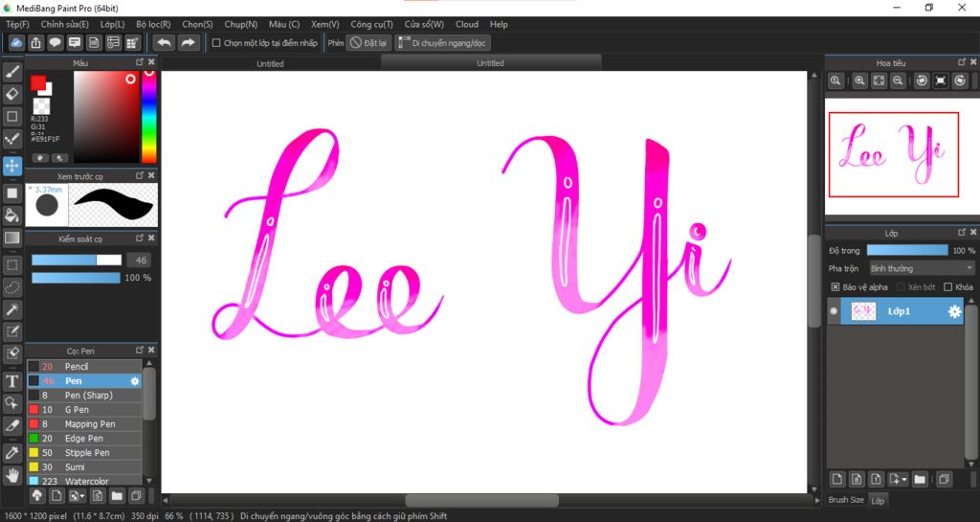Screen dimensions: 980x522
Task: Click the rainbow hue strip
Action: pyautogui.click(x=148, y=116)
